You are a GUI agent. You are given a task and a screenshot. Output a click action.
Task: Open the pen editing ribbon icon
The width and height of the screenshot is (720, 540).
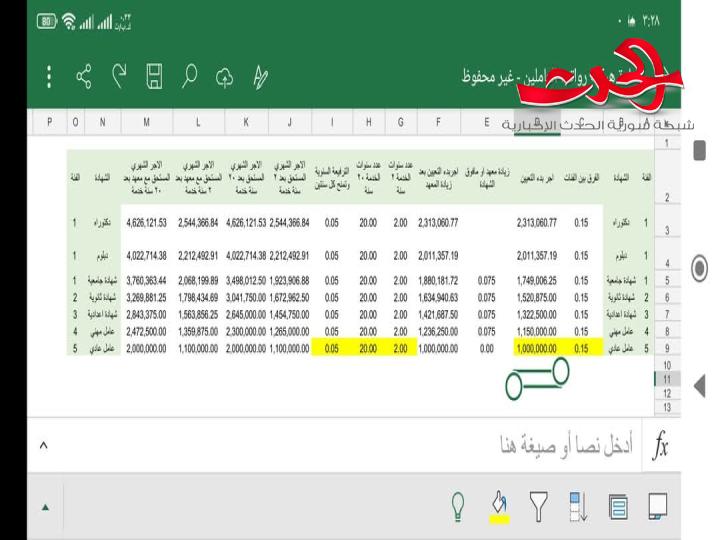point(260,77)
